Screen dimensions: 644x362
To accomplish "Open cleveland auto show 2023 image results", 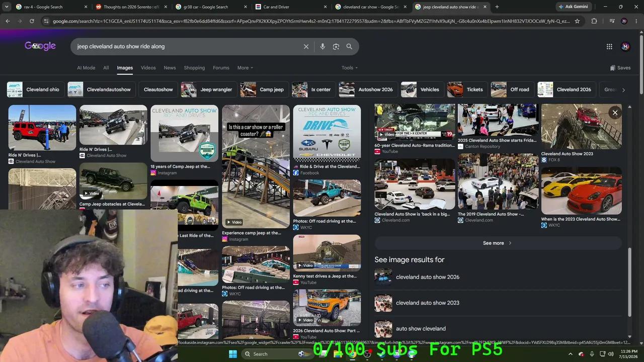I will point(498,303).
